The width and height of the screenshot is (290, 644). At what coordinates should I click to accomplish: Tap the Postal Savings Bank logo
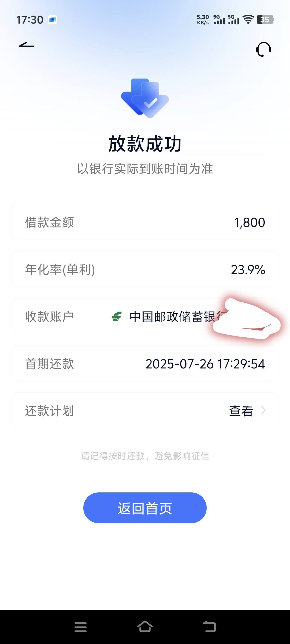(116, 316)
